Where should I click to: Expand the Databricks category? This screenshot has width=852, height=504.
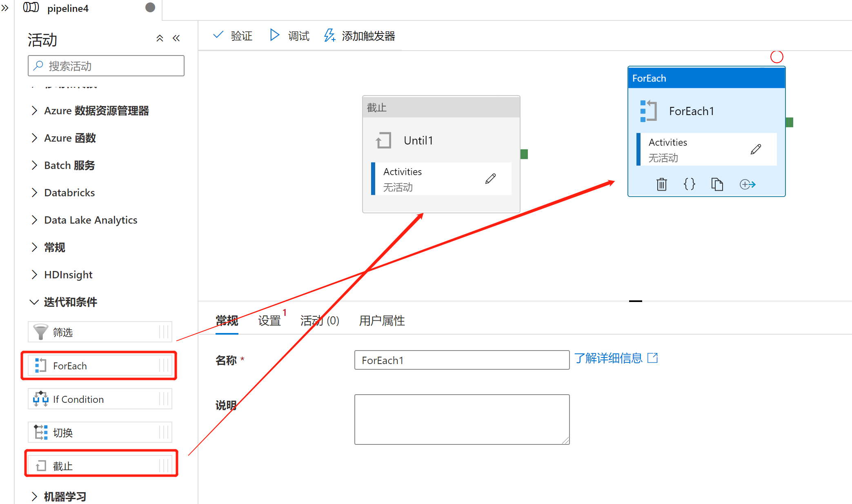click(69, 192)
